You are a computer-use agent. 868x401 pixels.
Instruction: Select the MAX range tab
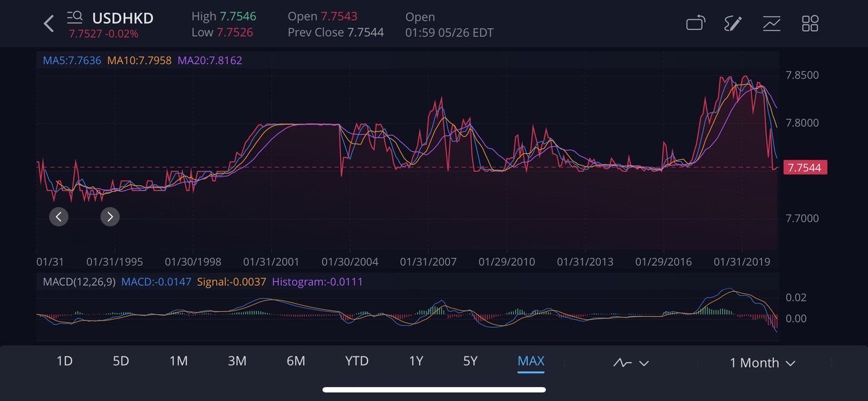531,361
